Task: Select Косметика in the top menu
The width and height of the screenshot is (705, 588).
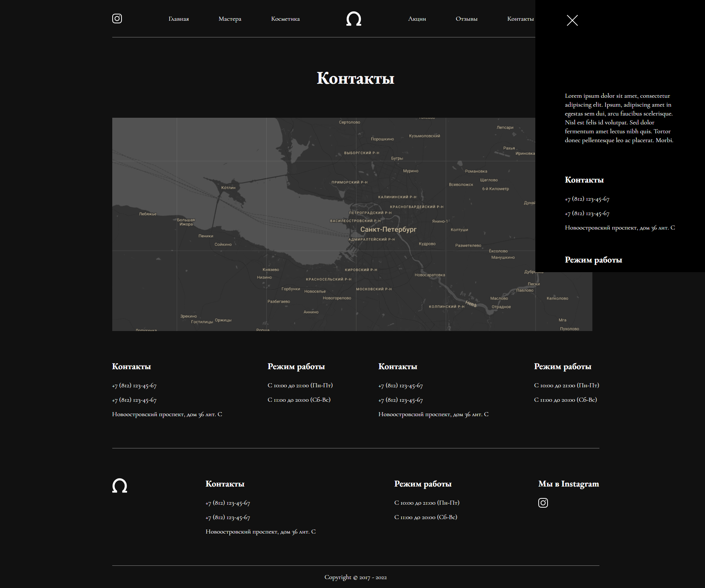Action: 285,19
